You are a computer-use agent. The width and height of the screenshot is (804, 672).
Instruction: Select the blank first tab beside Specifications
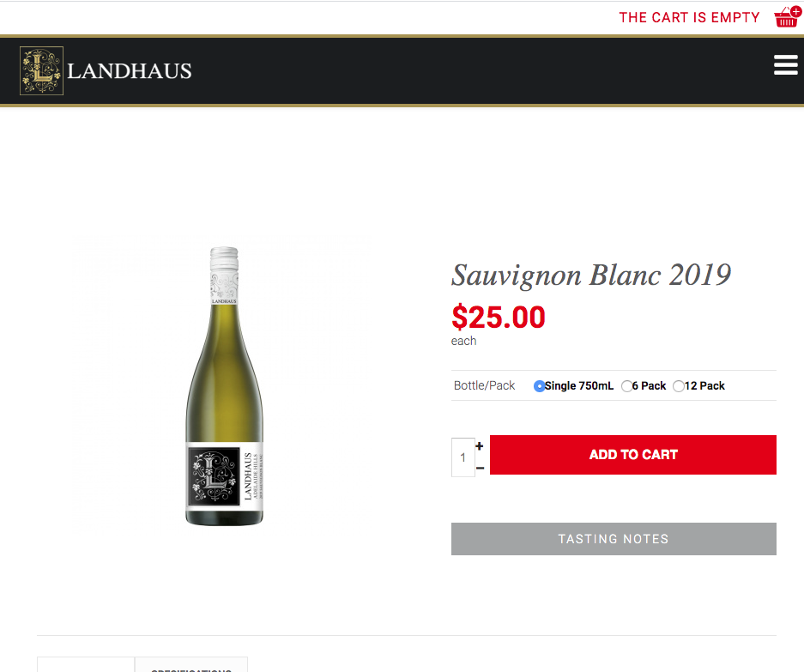[86, 665]
